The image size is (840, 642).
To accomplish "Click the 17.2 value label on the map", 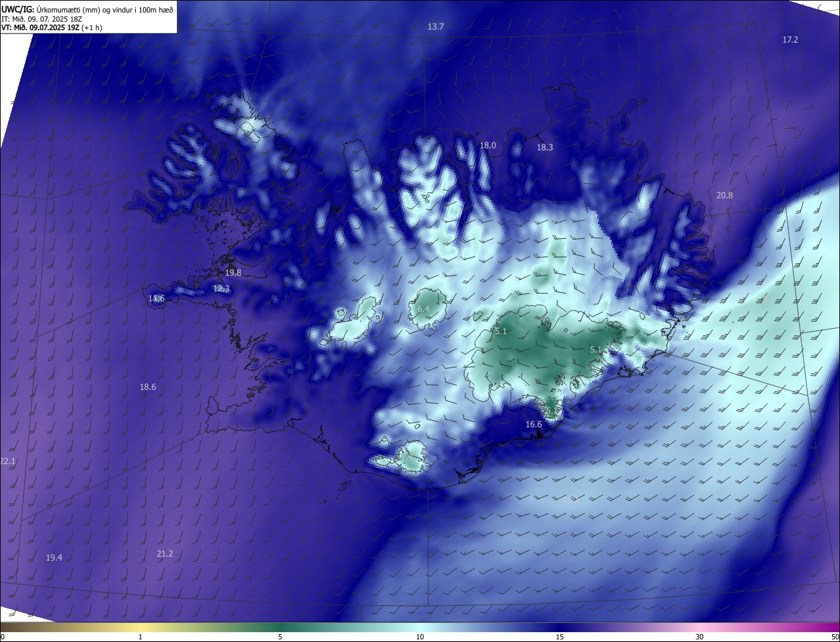I will 790,40.
